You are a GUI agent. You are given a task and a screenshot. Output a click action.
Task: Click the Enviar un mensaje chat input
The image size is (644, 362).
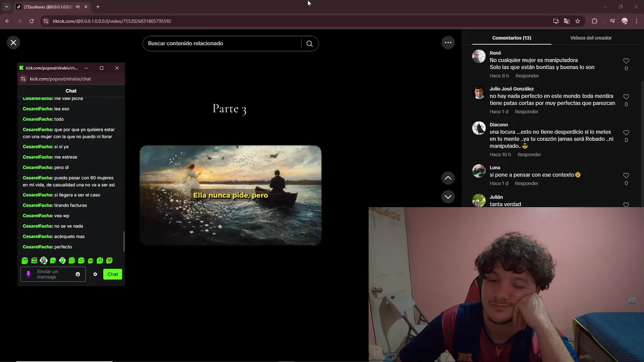click(53, 274)
